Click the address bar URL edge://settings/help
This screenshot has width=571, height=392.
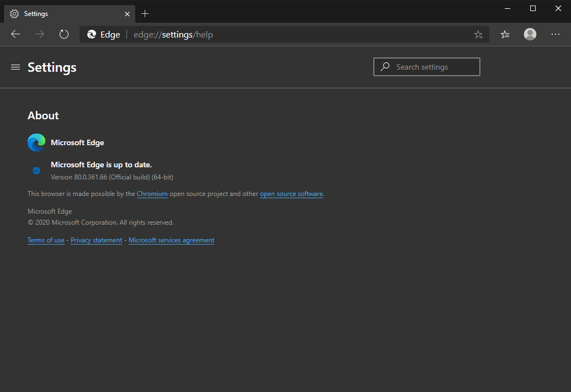pos(173,35)
